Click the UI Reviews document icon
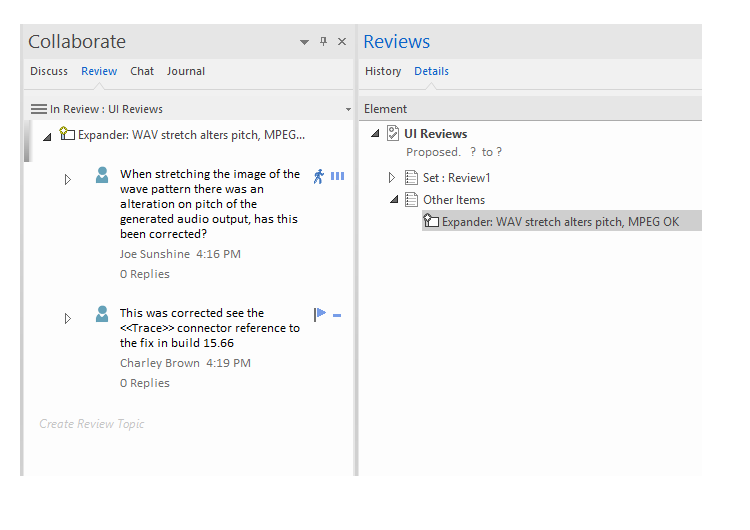The height and width of the screenshot is (530, 750). pyautogui.click(x=393, y=133)
